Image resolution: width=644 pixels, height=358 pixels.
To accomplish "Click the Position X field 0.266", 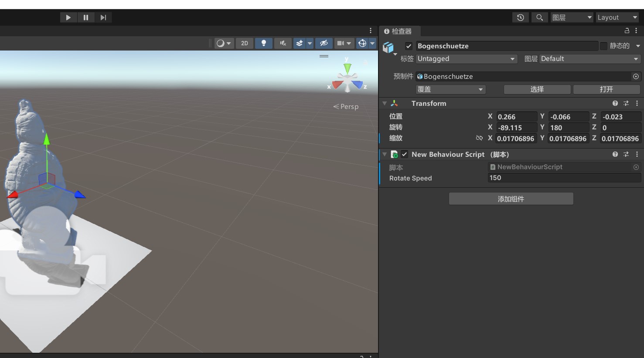I will [x=517, y=117].
